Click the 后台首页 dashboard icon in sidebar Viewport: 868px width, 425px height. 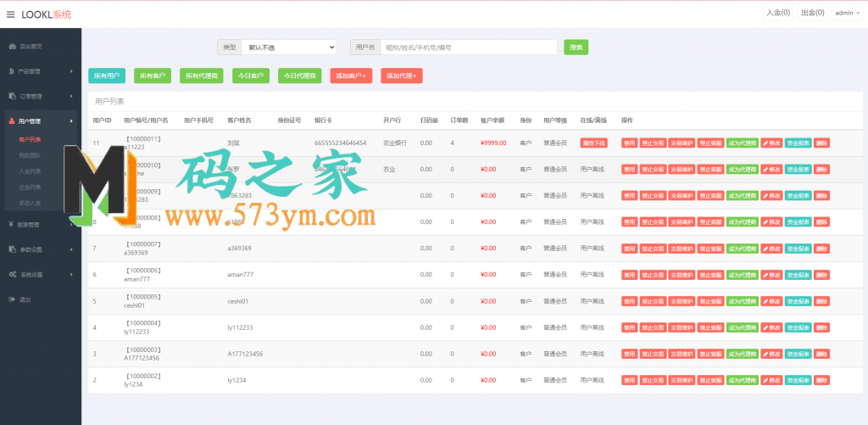point(11,46)
